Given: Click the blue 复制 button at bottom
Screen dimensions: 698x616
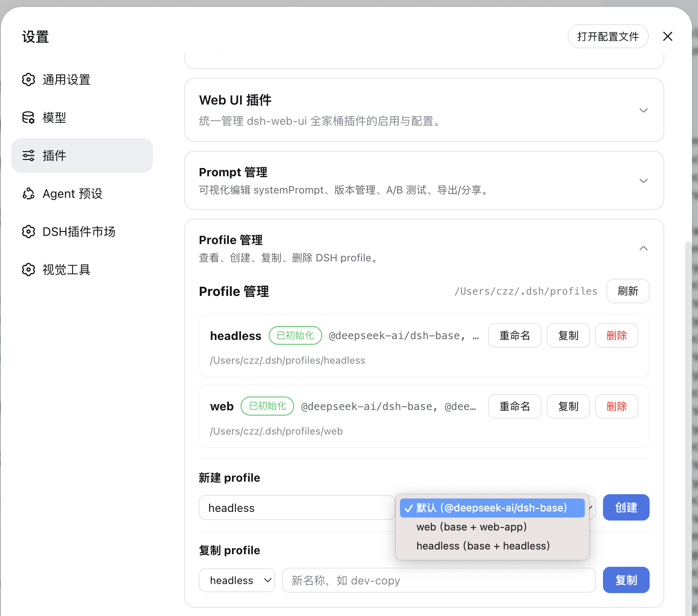Looking at the screenshot, I should click(626, 580).
